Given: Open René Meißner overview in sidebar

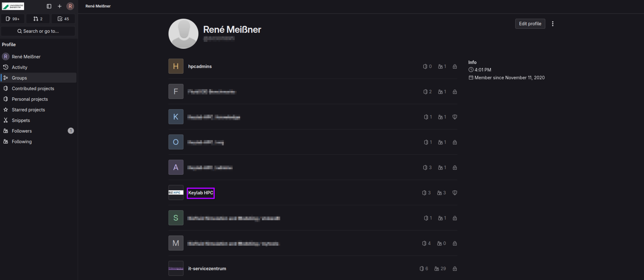Looking at the screenshot, I should [39, 56].
